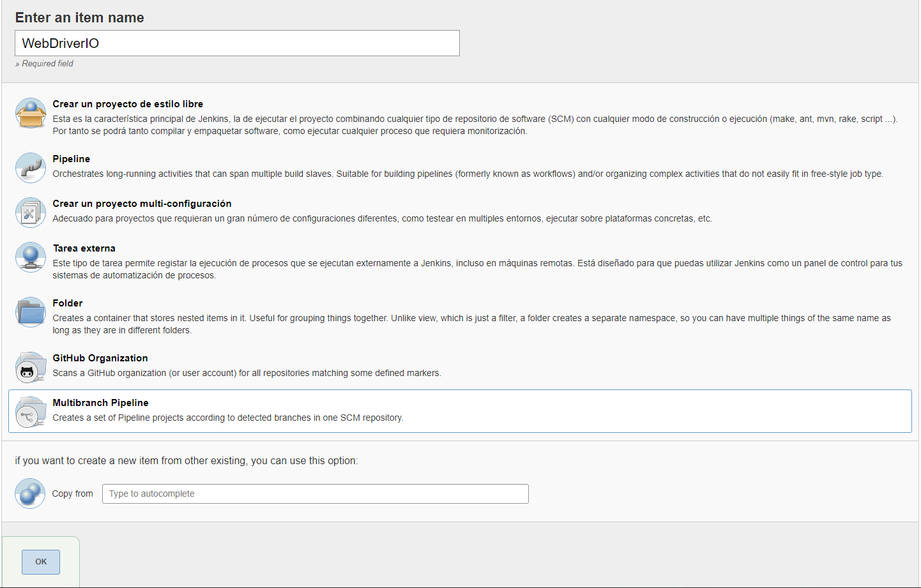Click the Pipeline pipe icon

(31, 168)
